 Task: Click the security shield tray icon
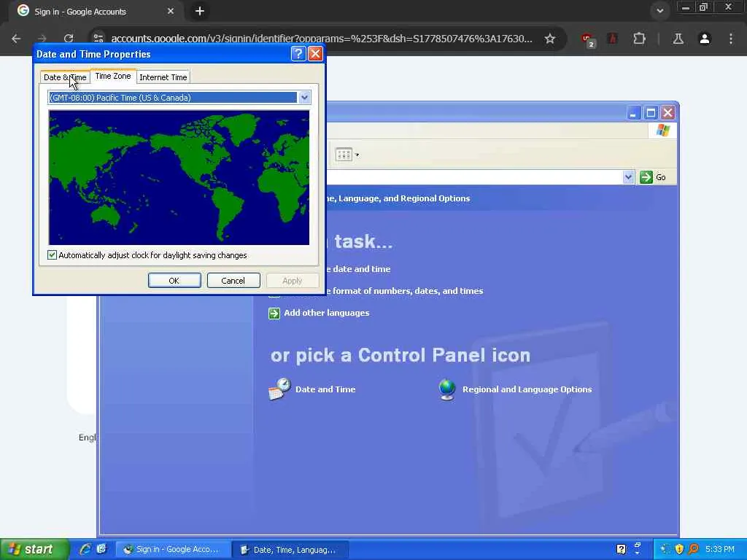click(x=679, y=550)
